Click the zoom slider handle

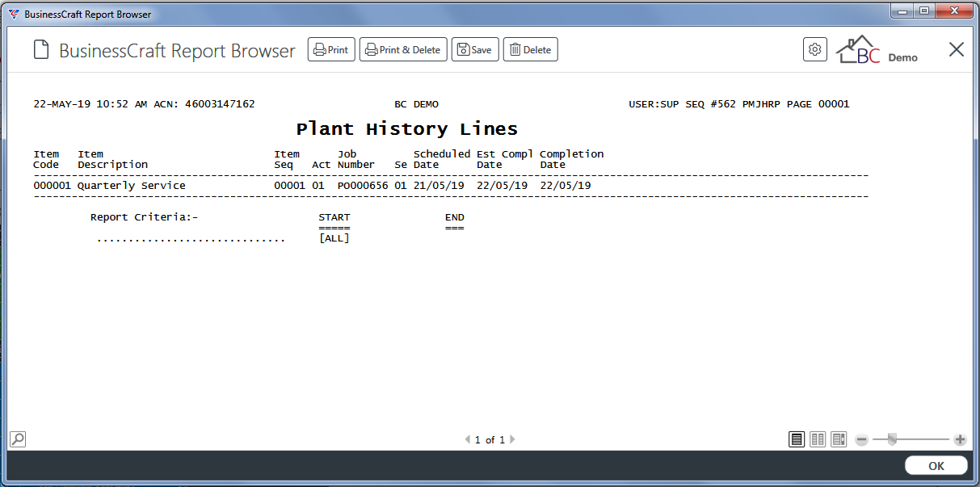(x=892, y=439)
